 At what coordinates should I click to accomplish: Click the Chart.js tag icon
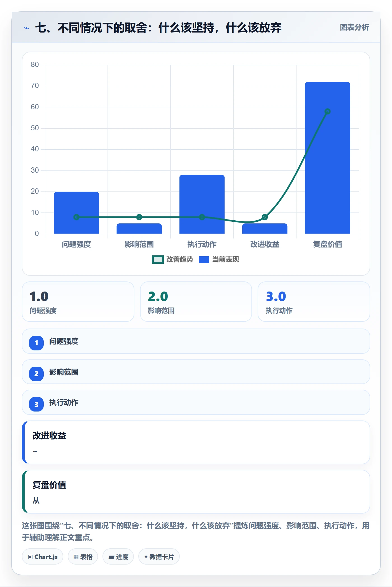[x=30, y=557]
